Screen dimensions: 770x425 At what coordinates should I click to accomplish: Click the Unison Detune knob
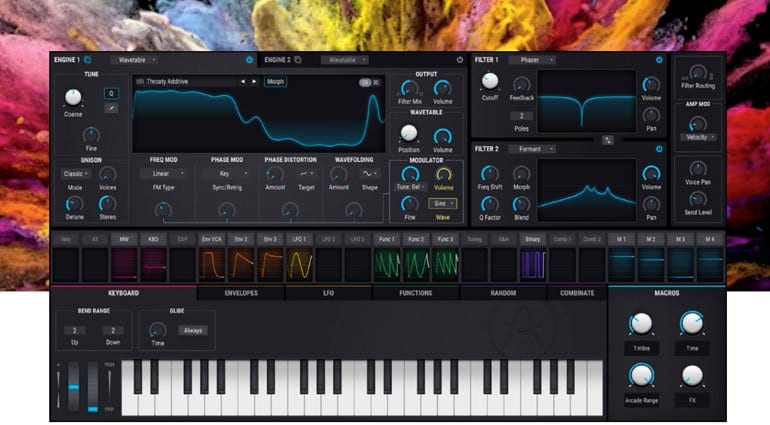pos(74,204)
